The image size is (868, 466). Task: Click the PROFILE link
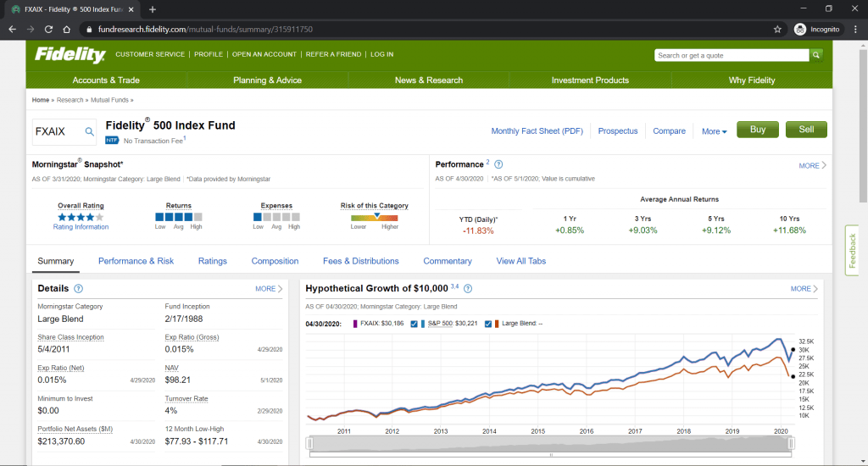tap(209, 54)
